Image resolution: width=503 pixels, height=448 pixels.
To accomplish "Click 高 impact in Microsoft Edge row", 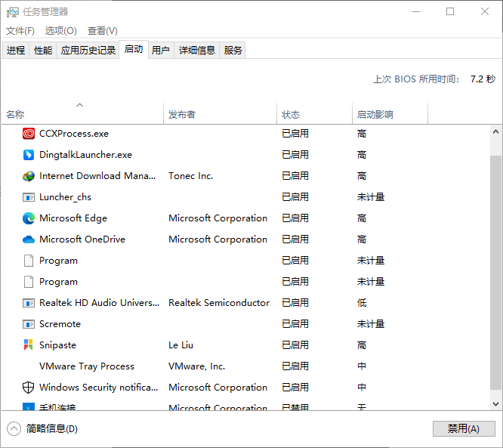I will [x=362, y=218].
